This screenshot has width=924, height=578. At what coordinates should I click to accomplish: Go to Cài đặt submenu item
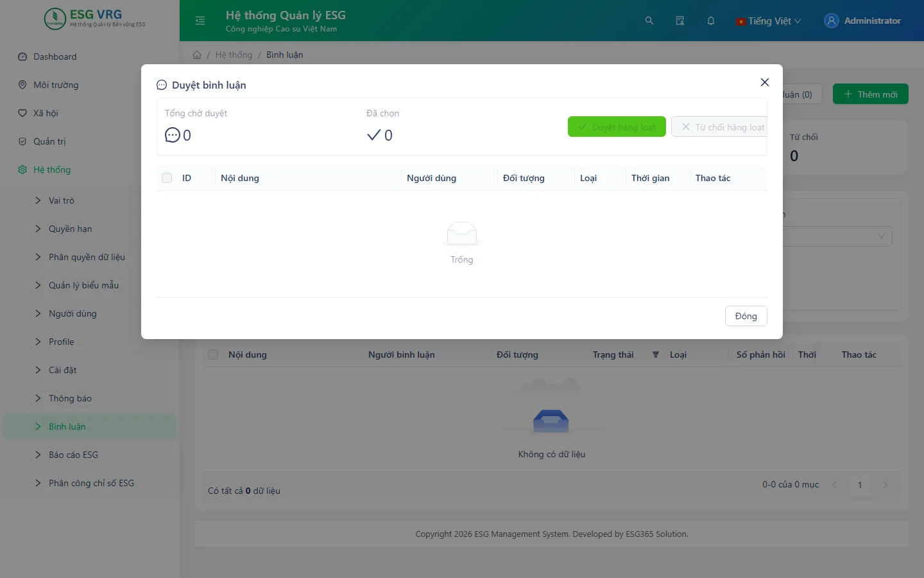tap(90, 370)
